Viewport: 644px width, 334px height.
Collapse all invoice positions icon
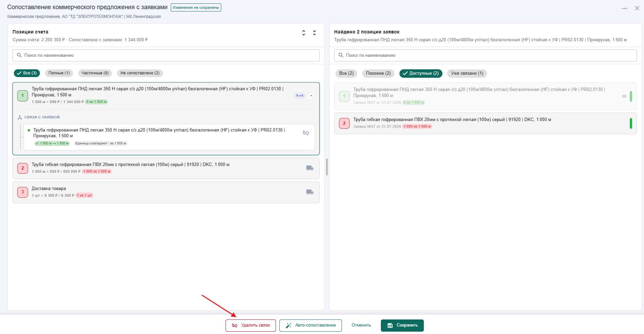coord(314,33)
